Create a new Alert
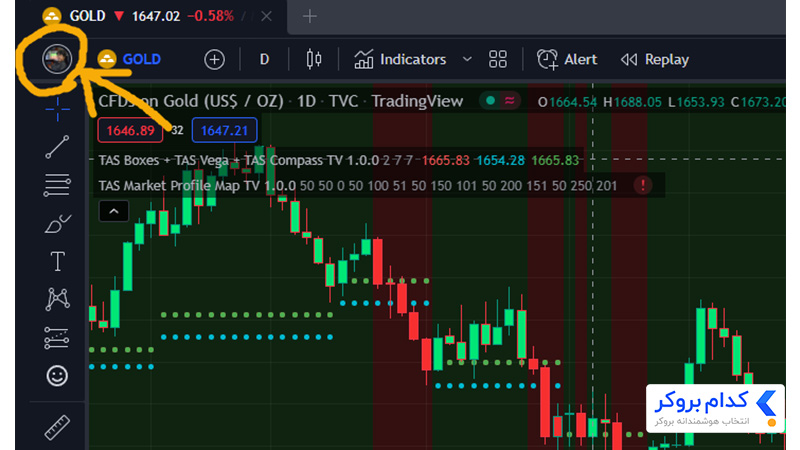Image resolution: width=800 pixels, height=450 pixels. 566,60
